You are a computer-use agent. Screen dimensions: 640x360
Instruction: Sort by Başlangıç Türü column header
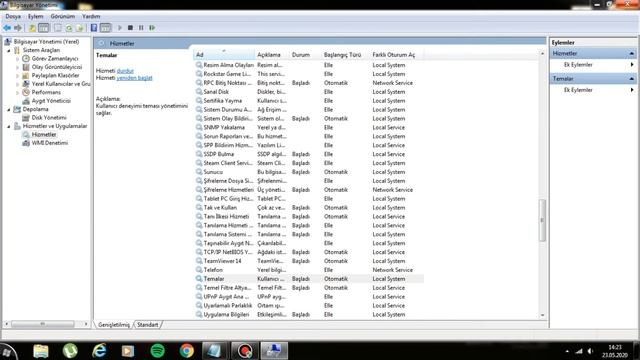point(345,55)
